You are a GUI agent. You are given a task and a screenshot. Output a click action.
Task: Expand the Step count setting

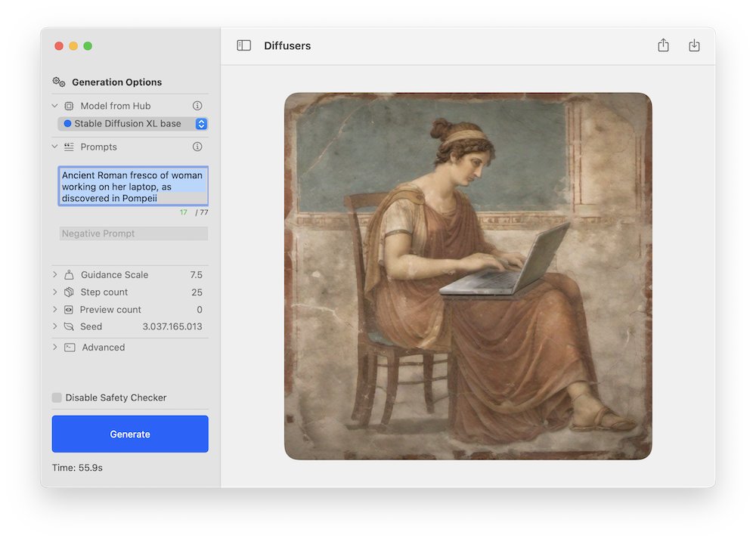[55, 292]
